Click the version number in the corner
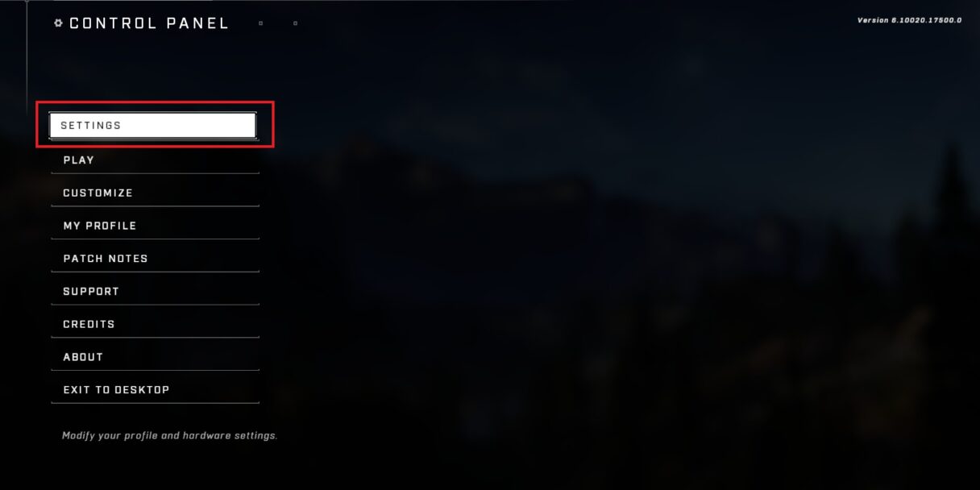This screenshot has width=980, height=490. (x=909, y=20)
